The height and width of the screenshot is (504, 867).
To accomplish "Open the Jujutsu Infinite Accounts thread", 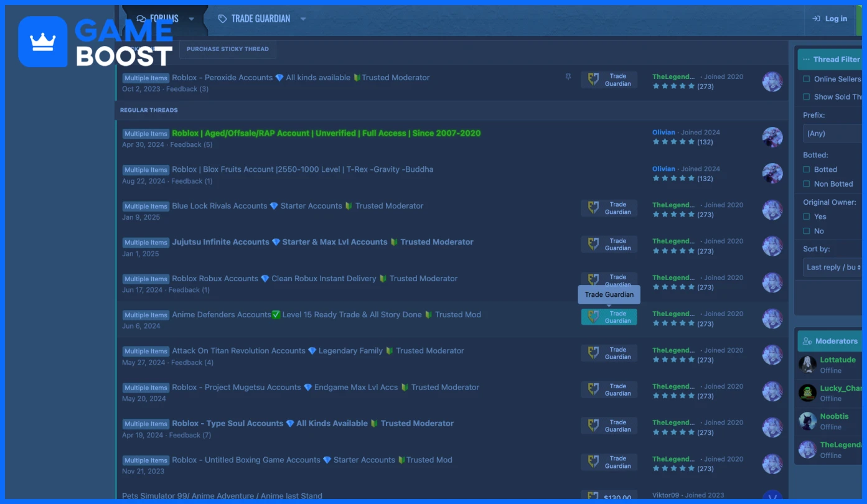I will tap(323, 242).
